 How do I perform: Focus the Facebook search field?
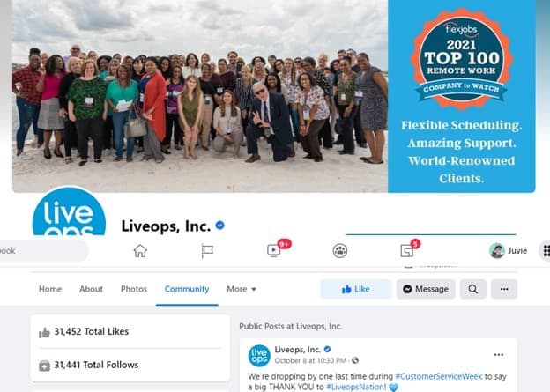click(x=42, y=251)
